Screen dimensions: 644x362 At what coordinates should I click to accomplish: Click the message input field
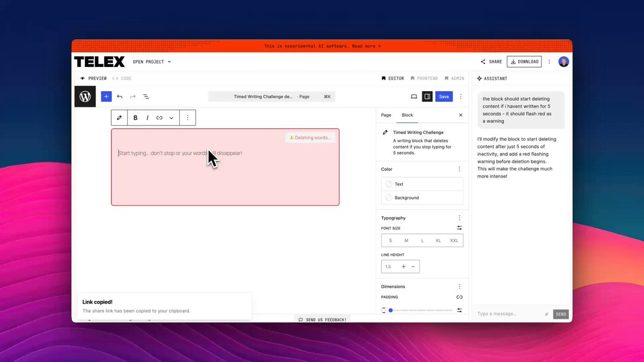point(509,314)
